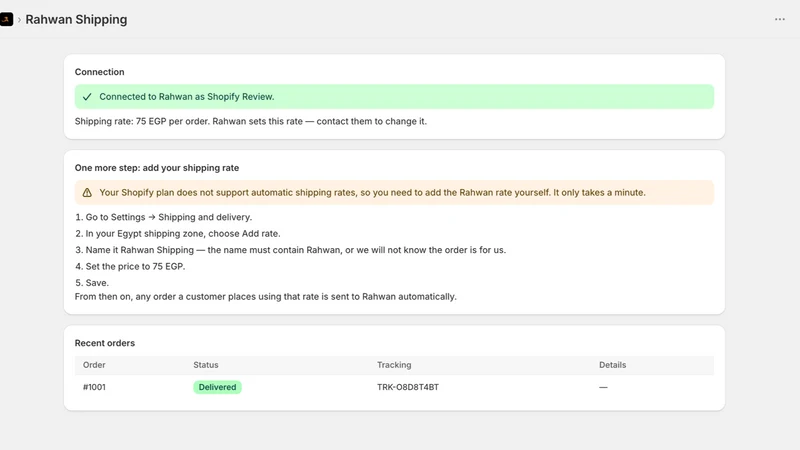The image size is (800, 450).
Task: Click the warning triangle icon
Action: point(87,192)
